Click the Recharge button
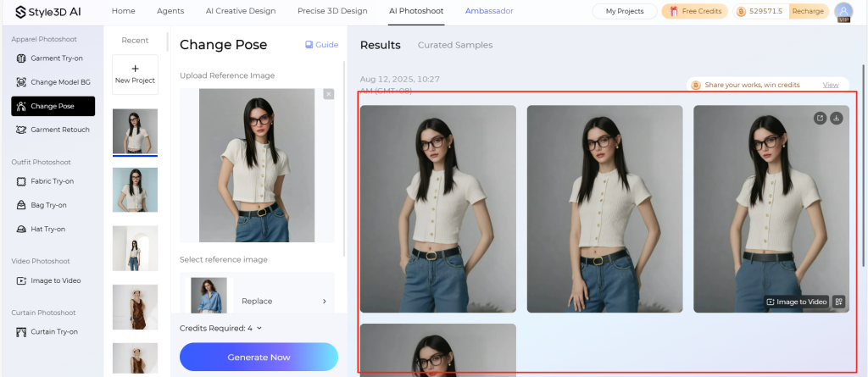 point(808,11)
